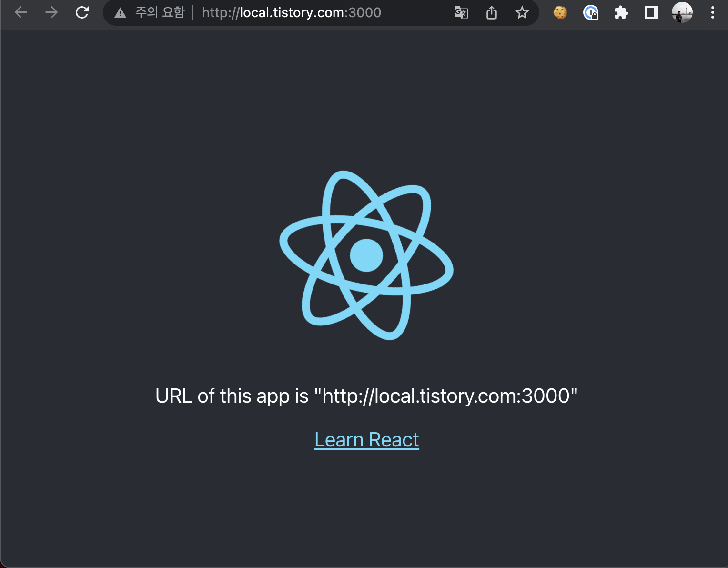Open the cookie extension icon
728x568 pixels.
coord(560,12)
